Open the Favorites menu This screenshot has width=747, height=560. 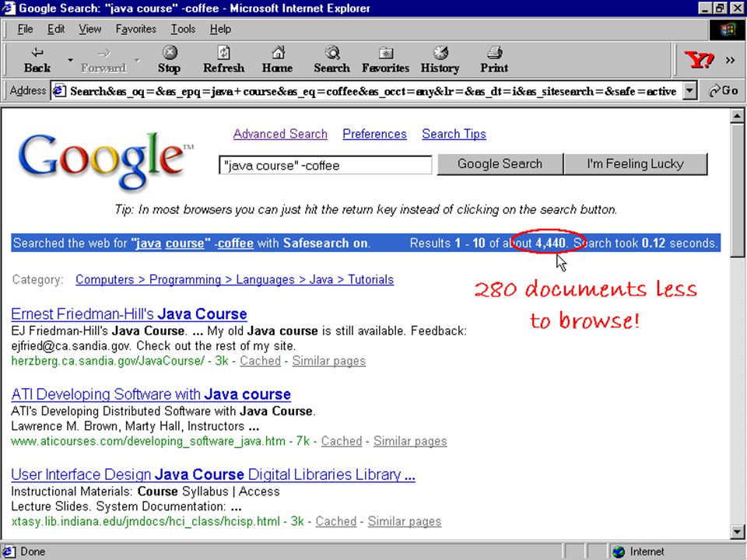pyautogui.click(x=135, y=29)
